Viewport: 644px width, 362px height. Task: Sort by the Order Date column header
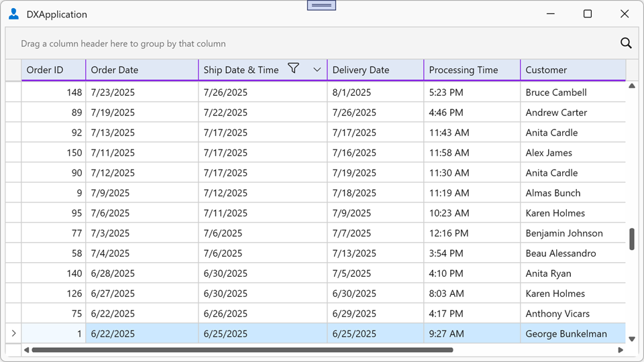click(x=142, y=70)
